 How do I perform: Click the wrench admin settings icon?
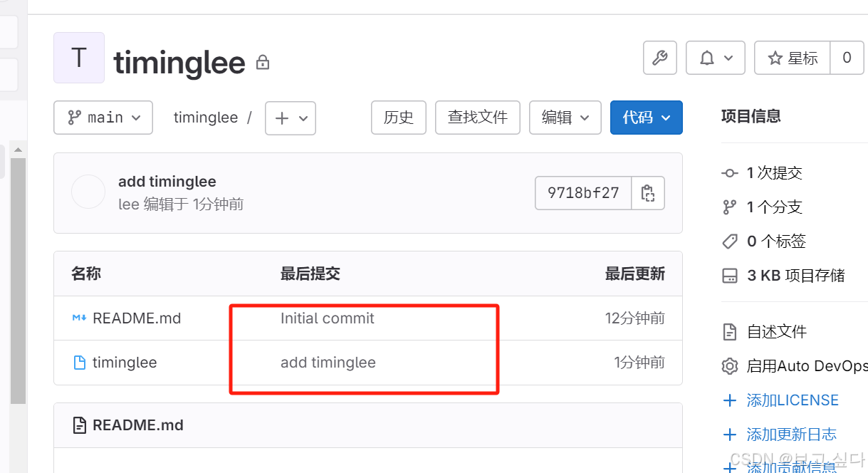coord(659,58)
